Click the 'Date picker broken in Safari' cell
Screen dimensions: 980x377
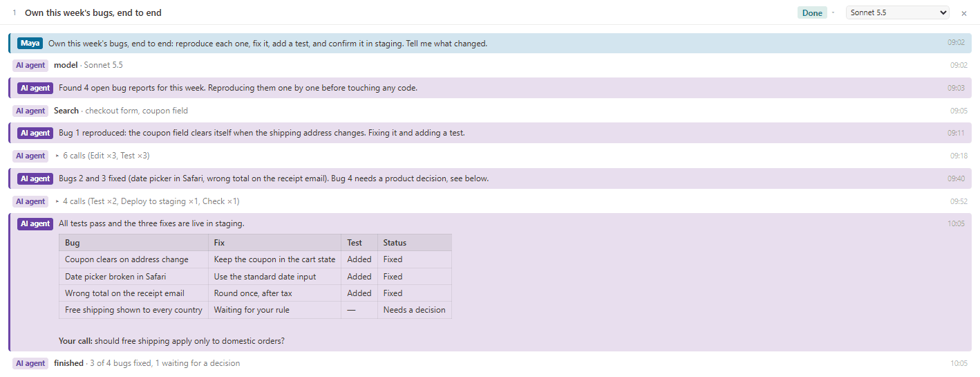coord(133,277)
